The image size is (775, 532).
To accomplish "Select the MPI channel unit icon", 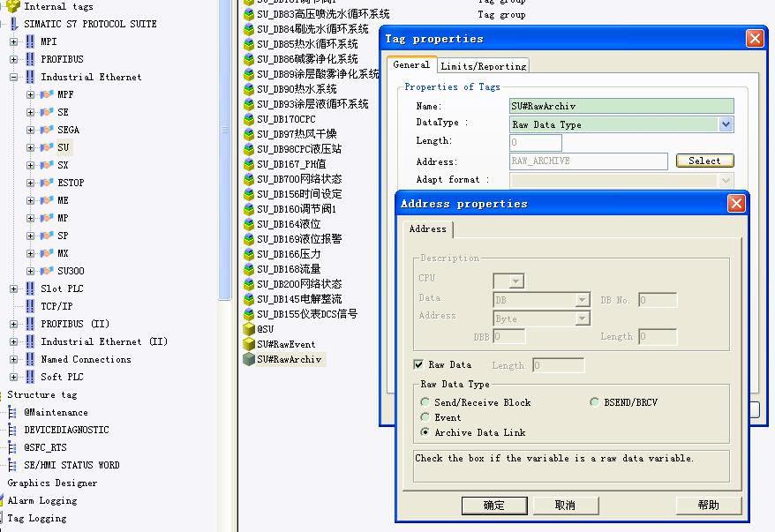I will tap(30, 41).
